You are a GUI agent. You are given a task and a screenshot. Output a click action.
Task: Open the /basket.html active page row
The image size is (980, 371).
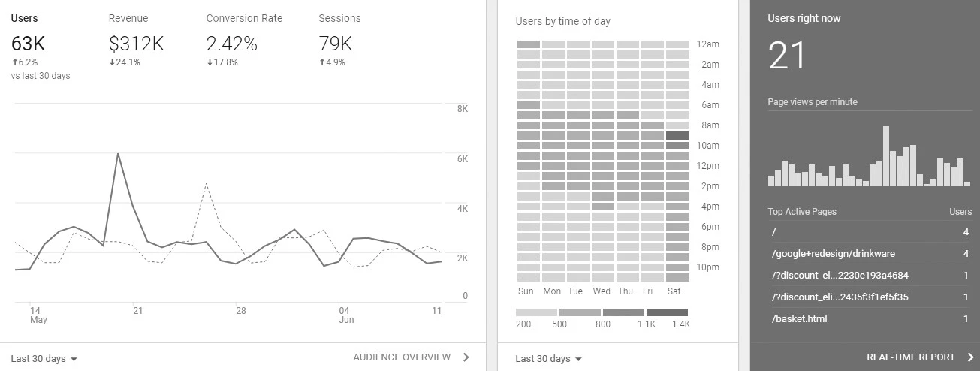(799, 319)
